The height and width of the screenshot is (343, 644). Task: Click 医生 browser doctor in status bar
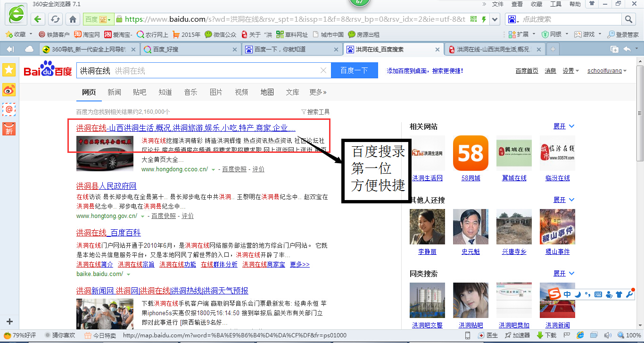488,335
